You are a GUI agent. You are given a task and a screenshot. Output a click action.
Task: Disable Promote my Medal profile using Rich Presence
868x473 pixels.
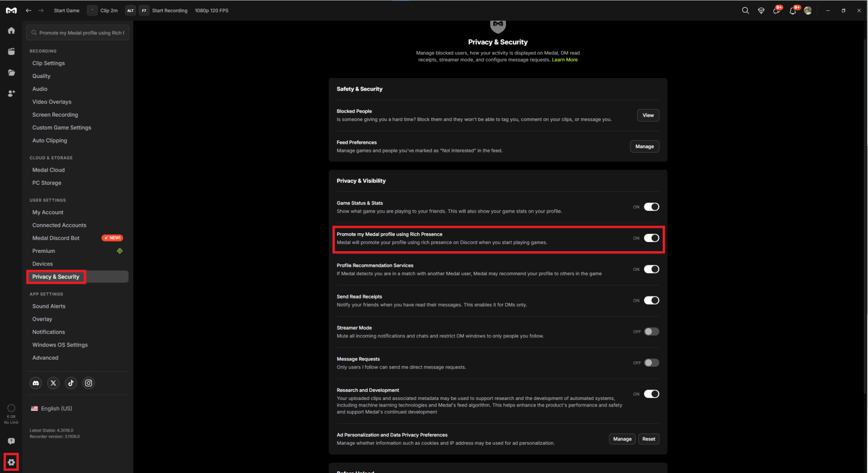(651, 238)
